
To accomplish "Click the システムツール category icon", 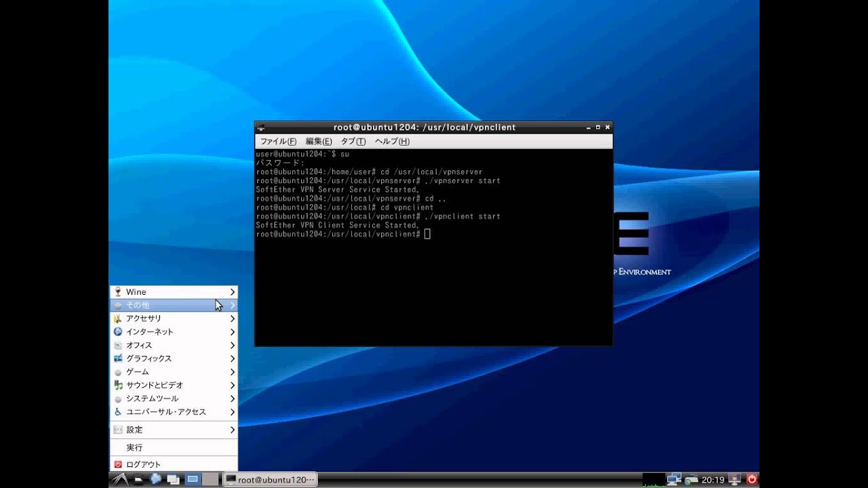I will click(x=118, y=399).
